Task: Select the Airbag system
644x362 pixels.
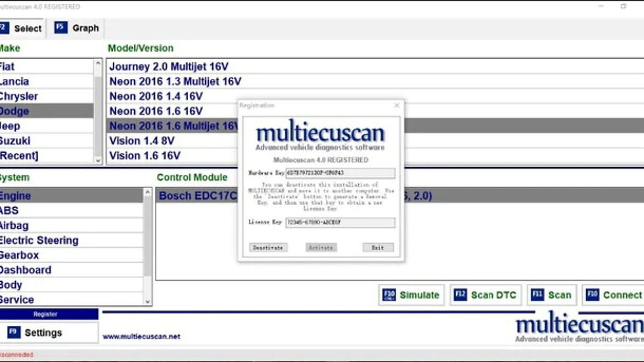Action: pos(72,225)
